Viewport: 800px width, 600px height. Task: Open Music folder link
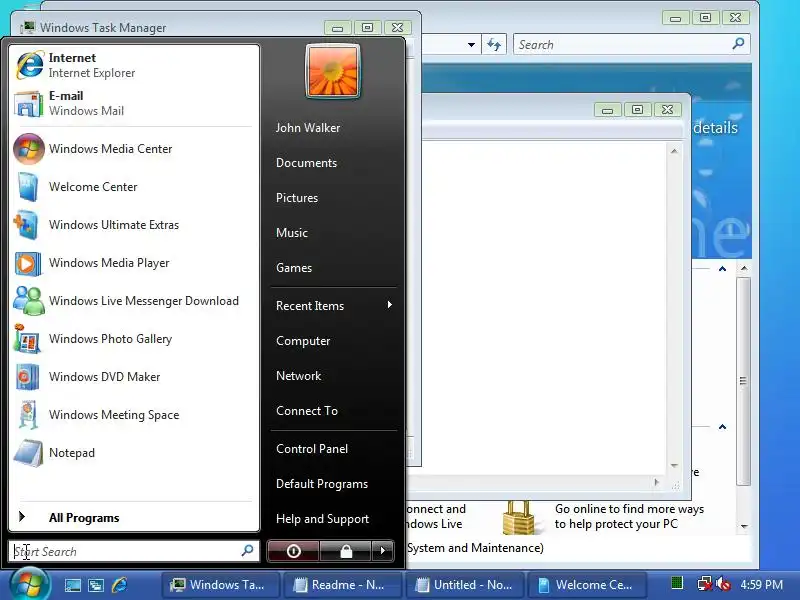(292, 233)
